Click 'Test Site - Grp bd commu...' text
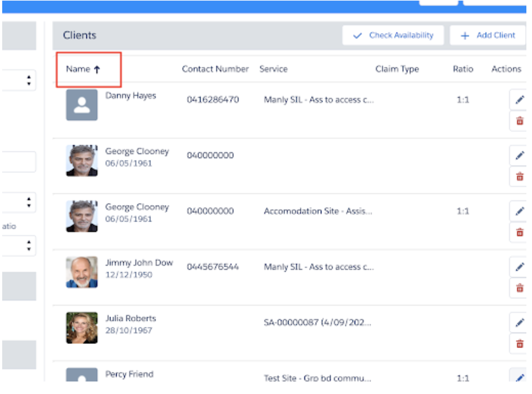Image resolution: width=532 pixels, height=394 pixels. tap(318, 378)
